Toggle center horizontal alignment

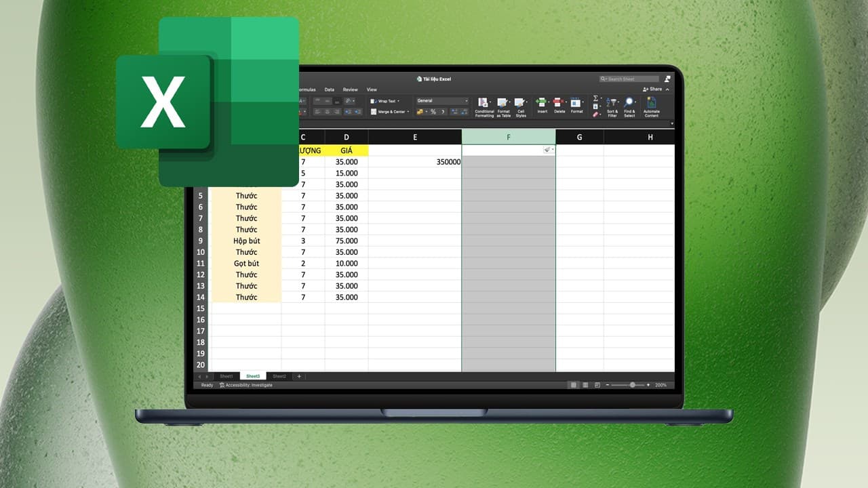pos(328,112)
